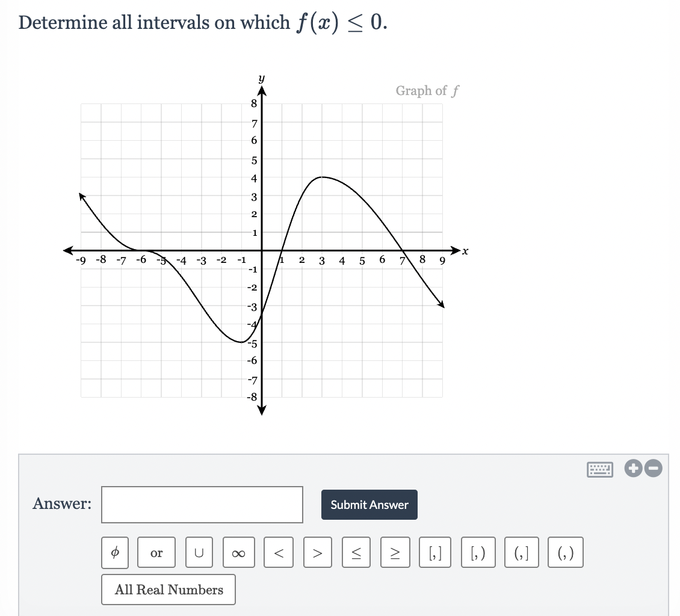Insert the empty set symbol φ
The image size is (680, 616).
coord(116,552)
